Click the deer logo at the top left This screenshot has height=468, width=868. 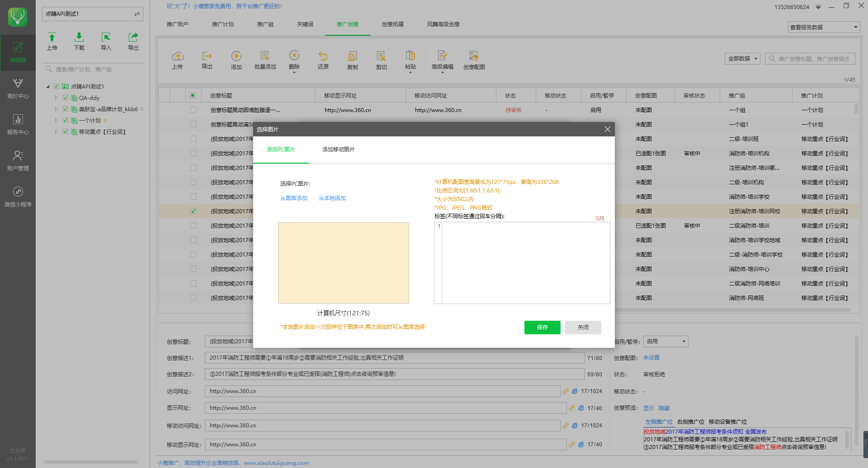point(18,17)
